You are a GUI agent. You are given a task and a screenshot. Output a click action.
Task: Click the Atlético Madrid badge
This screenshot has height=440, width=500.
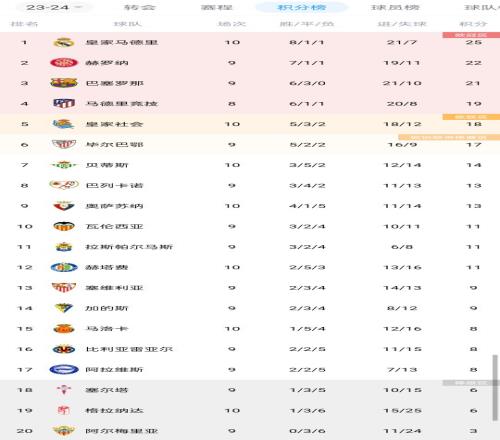pos(64,103)
